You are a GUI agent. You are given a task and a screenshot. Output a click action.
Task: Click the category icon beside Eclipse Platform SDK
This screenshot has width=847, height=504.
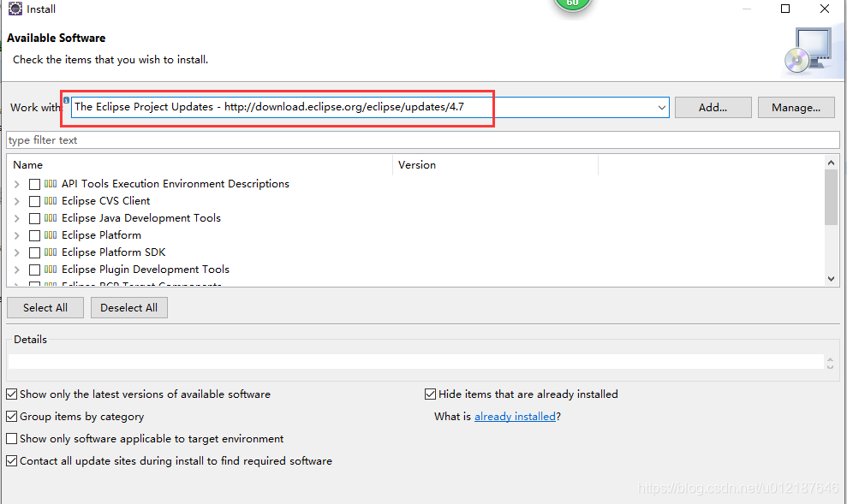tap(51, 252)
